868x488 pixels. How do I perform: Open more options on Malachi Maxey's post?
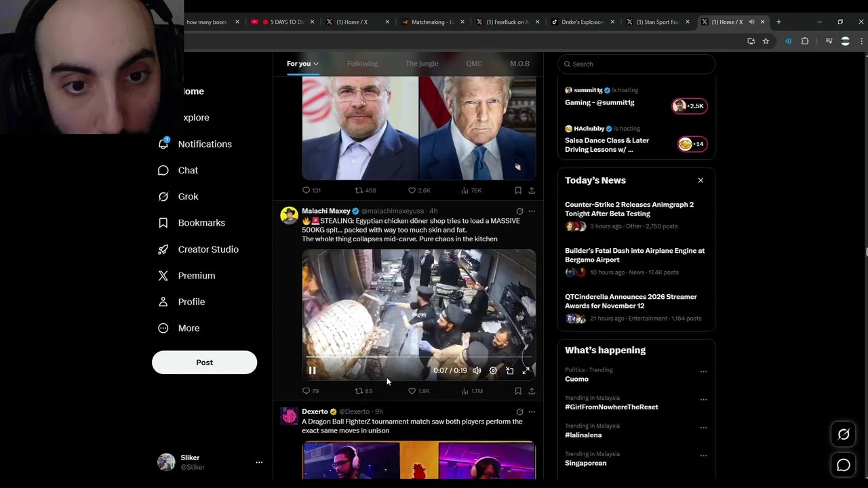click(532, 211)
